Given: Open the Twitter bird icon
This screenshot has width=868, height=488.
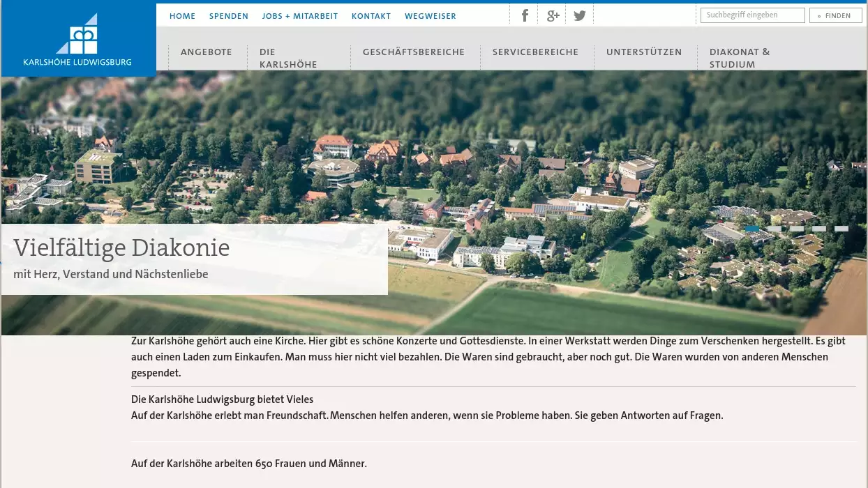Looking at the screenshot, I should (x=579, y=15).
